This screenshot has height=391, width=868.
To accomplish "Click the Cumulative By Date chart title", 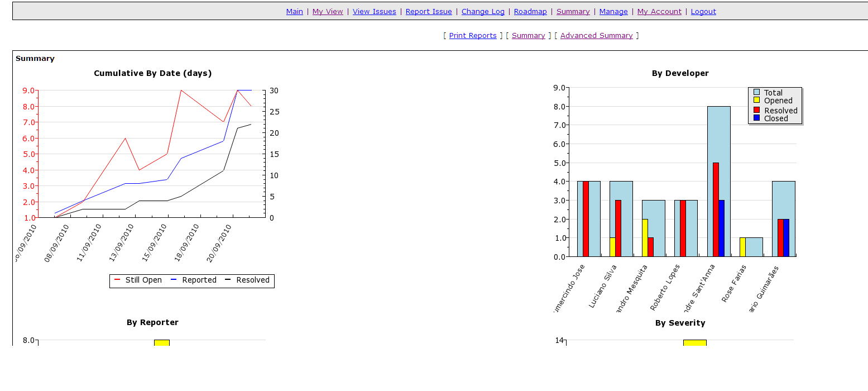I will coord(152,73).
